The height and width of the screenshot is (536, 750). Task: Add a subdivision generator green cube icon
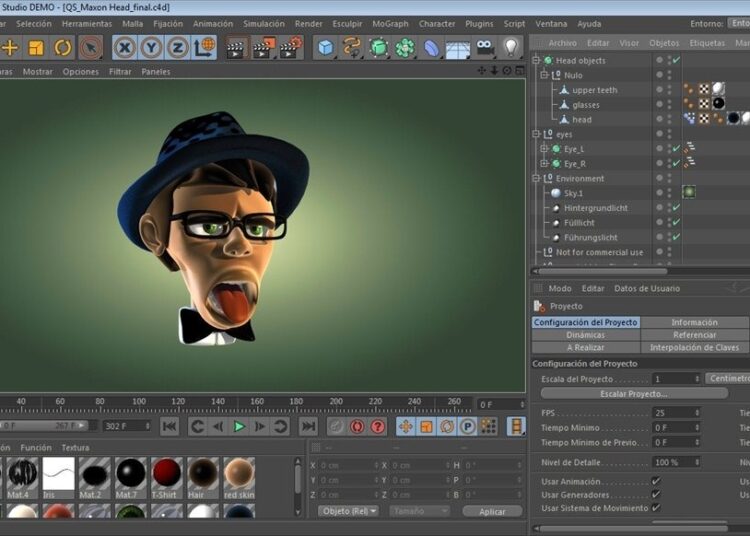[379, 48]
